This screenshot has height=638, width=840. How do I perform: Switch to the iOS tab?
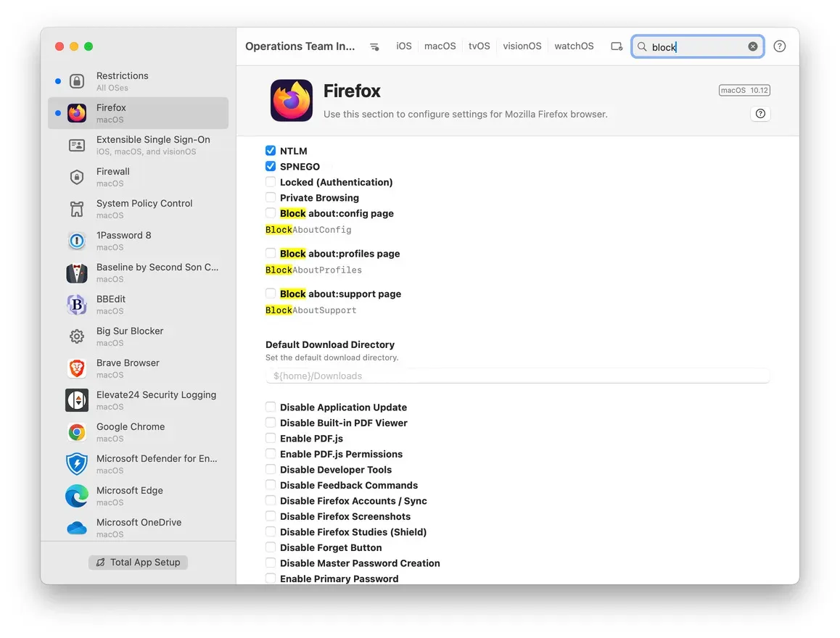(x=403, y=45)
